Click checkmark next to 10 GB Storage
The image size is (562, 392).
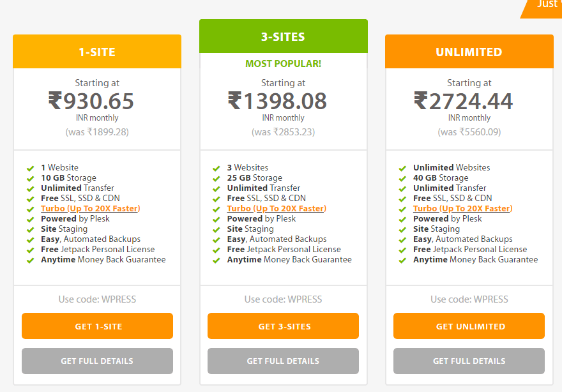pos(30,179)
